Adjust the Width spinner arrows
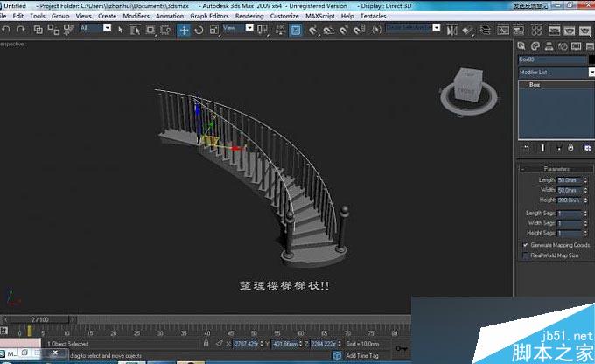Viewport: 595px width, 364px height. point(585,190)
